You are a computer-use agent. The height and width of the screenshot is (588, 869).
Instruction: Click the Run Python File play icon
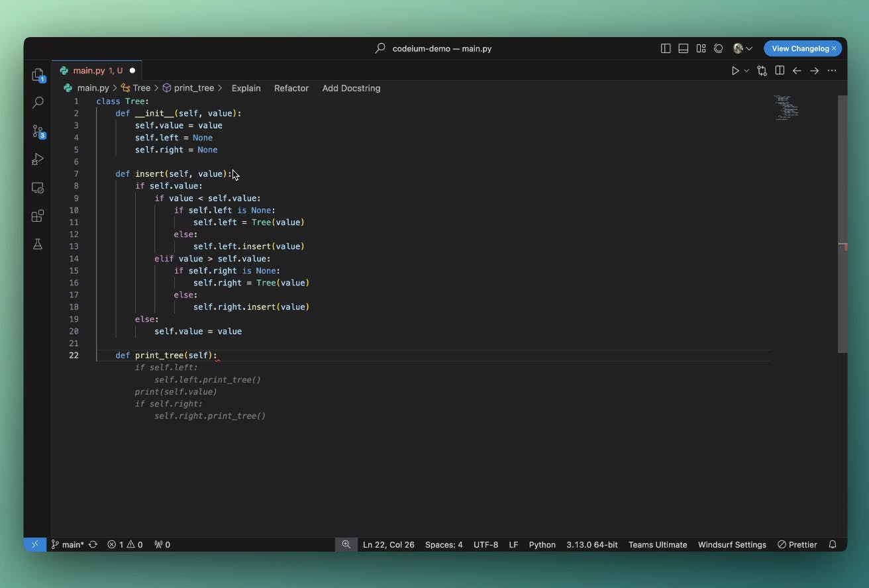[735, 71]
